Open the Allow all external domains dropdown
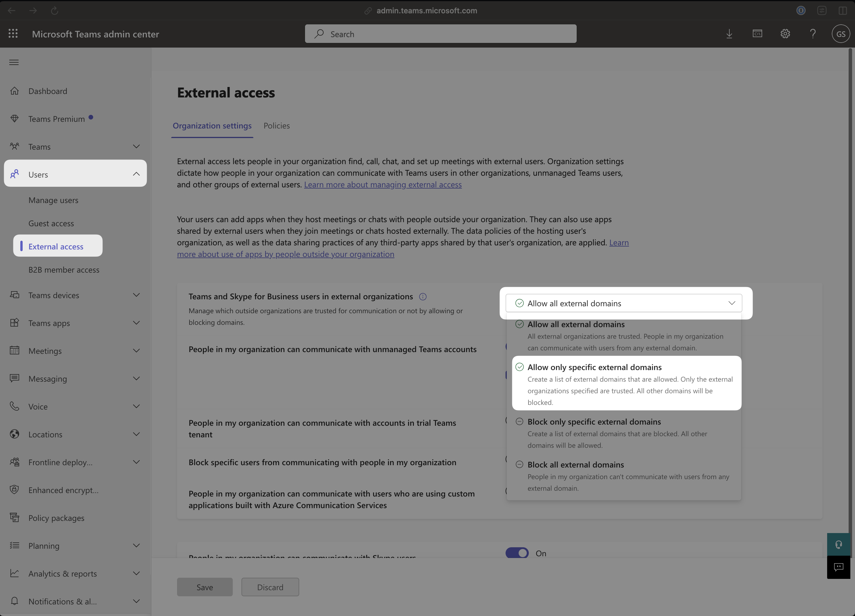 [623, 303]
